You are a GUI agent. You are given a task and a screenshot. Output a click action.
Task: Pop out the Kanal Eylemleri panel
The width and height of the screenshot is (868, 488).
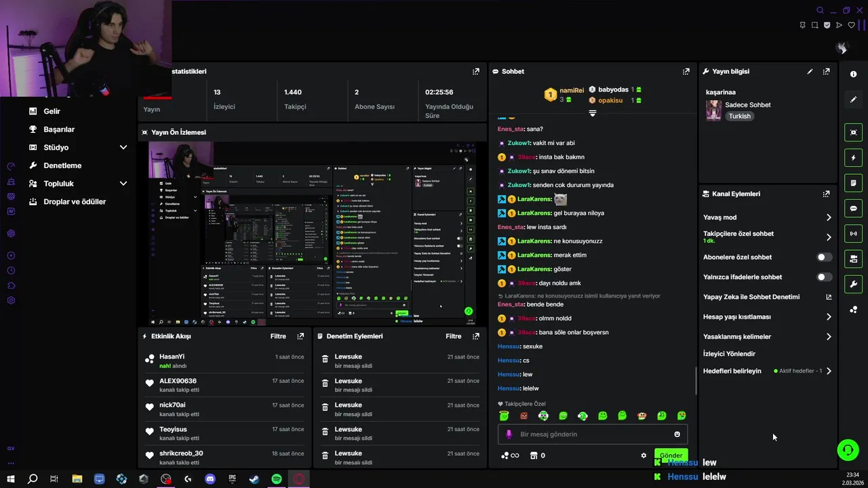tap(826, 194)
